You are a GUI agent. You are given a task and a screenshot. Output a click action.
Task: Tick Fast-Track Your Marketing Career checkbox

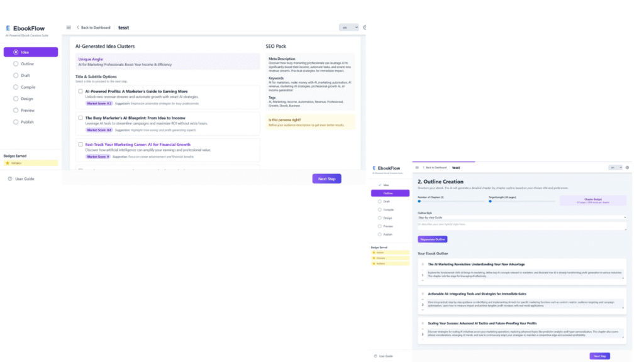tap(80, 144)
